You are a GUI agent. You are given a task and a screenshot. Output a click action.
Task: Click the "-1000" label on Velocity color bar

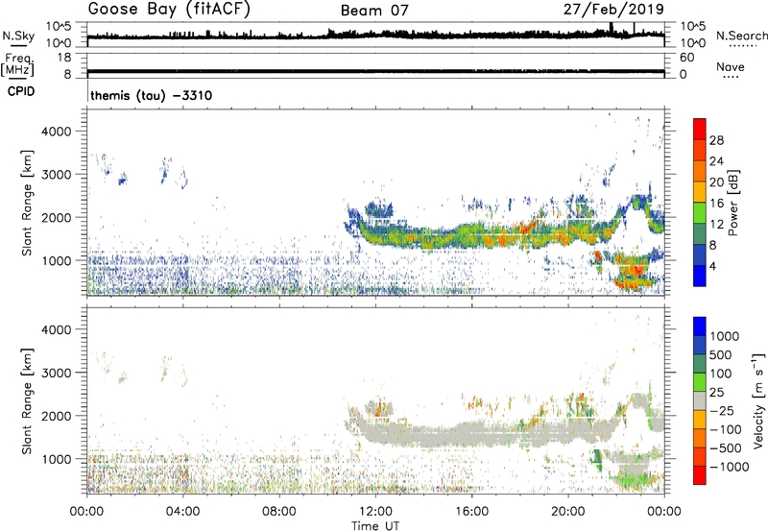click(729, 467)
